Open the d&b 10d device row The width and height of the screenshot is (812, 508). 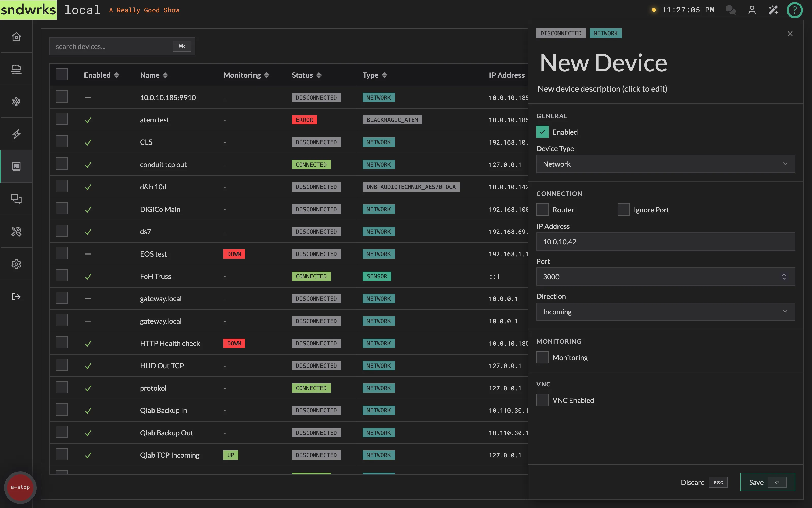289,187
